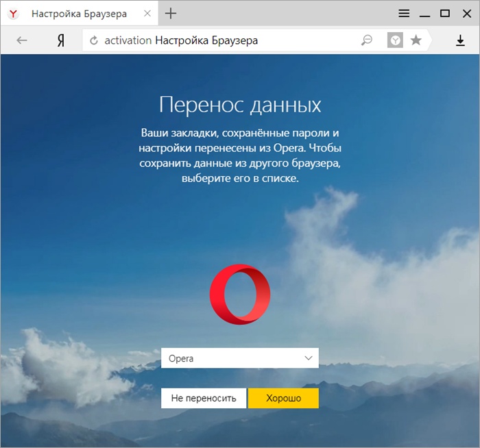Close the browser window

coord(467,14)
